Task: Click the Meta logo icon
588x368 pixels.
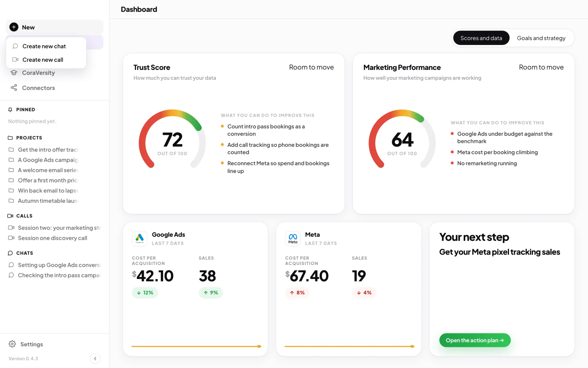Action: [x=293, y=238]
